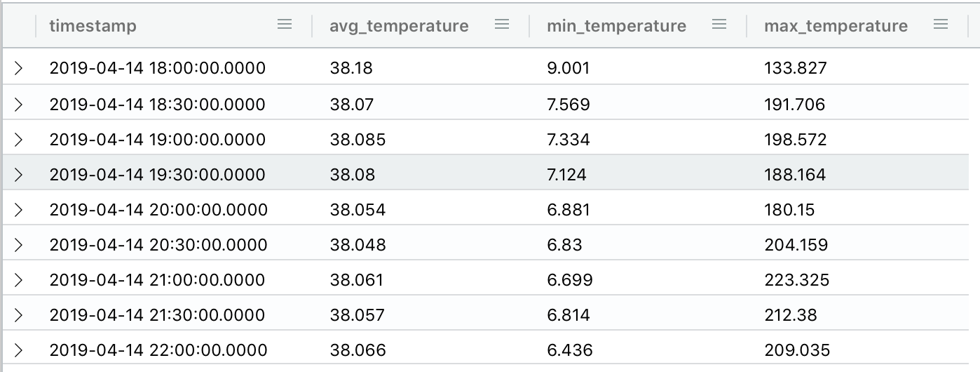Image resolution: width=980 pixels, height=372 pixels.
Task: Select the max_temperature cell 223.325
Action: (796, 280)
